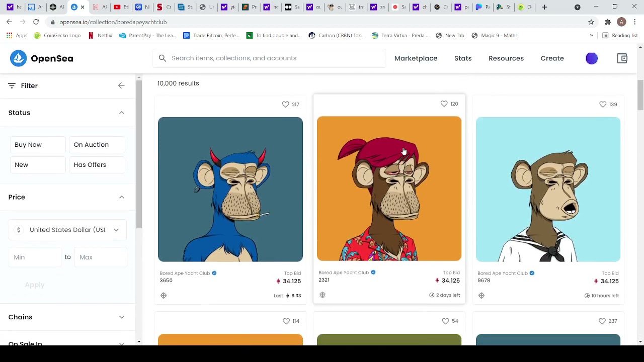Open CoinGecko Logo bookmark
Screen dimensions: 644x362
pos(57,36)
